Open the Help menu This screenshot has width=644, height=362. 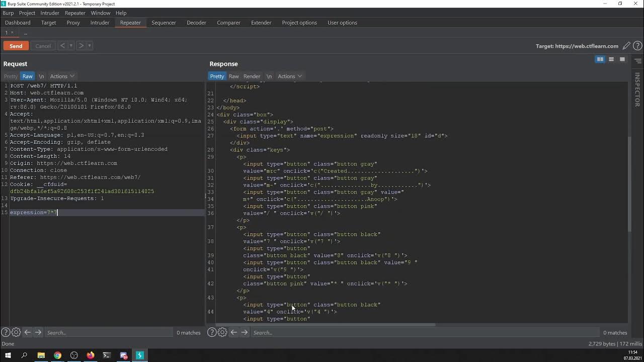click(x=121, y=13)
